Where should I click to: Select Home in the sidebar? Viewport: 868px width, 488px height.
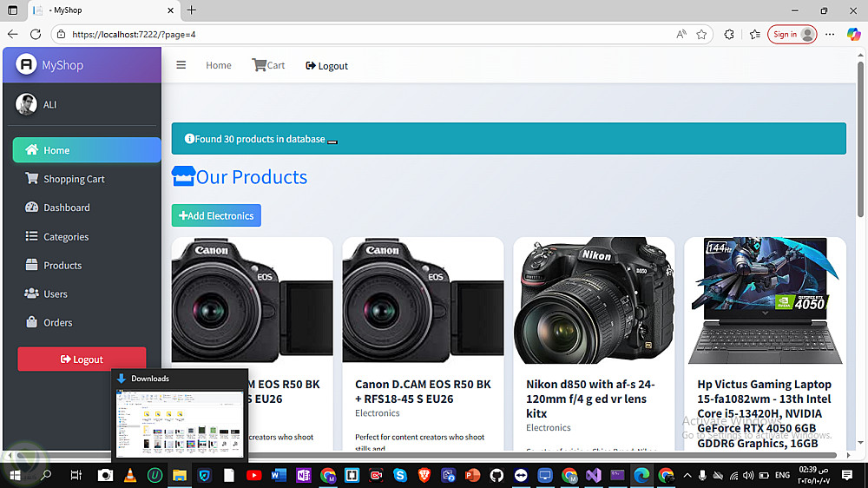[x=87, y=150]
